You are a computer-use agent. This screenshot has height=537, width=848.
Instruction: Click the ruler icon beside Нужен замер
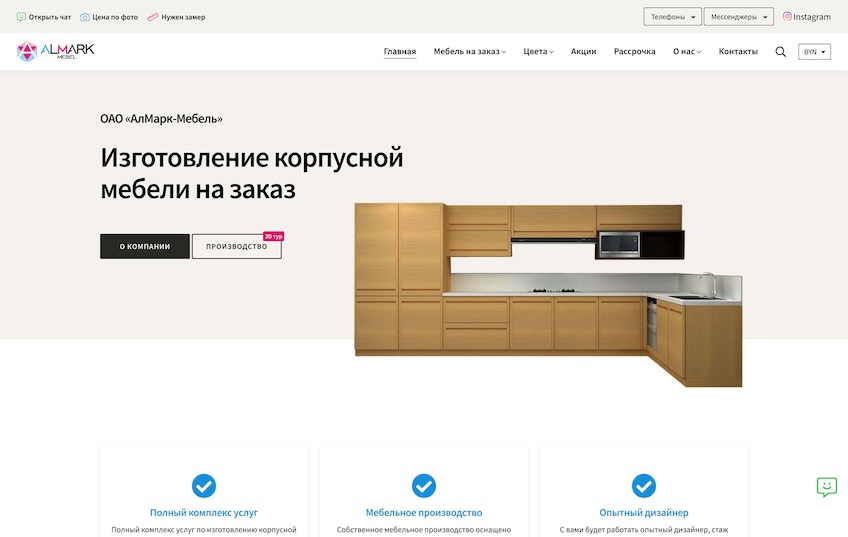[x=153, y=17]
